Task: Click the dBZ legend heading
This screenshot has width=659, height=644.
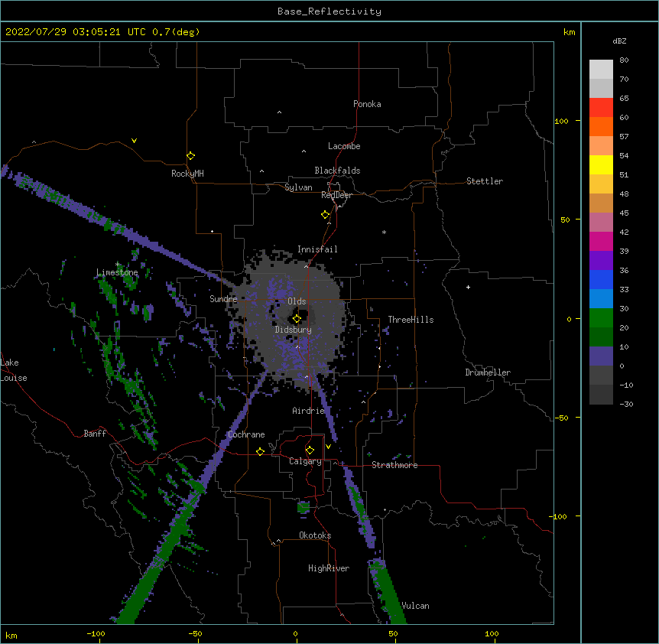Action: tap(619, 41)
